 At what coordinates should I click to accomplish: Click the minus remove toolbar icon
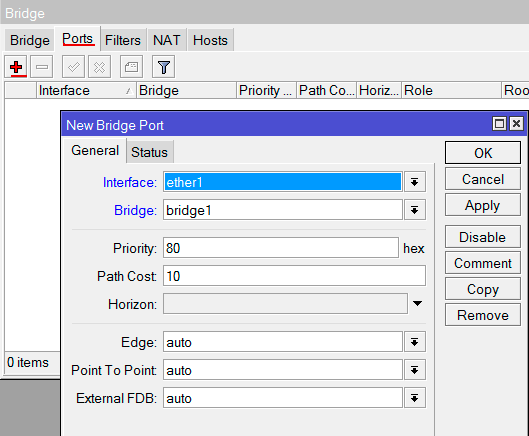[x=42, y=67]
